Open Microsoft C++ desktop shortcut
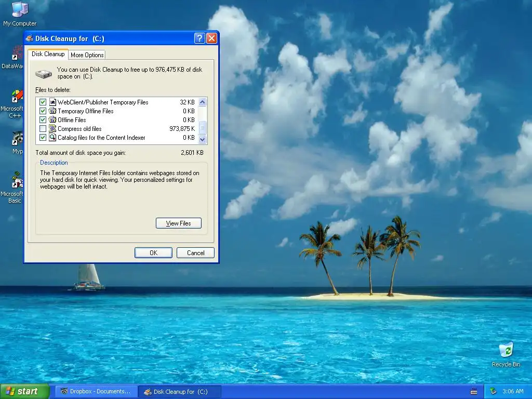532x399 pixels. (x=14, y=104)
